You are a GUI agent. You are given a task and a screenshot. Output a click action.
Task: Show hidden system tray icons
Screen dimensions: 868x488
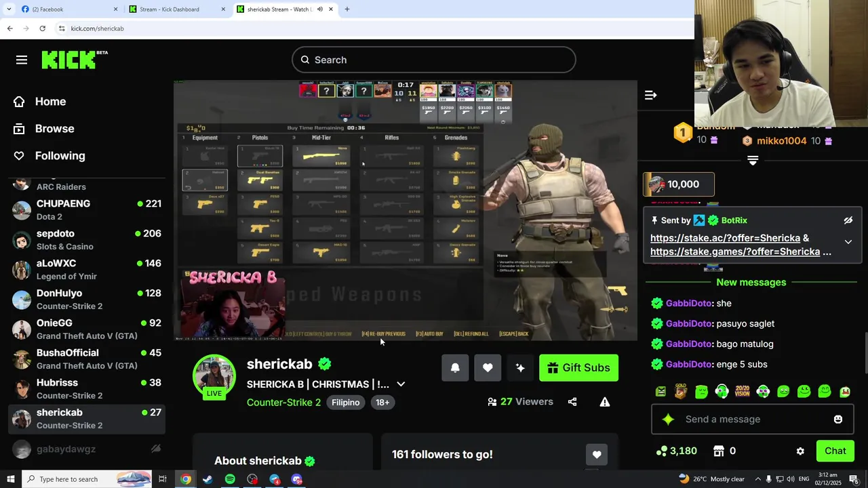(758, 479)
